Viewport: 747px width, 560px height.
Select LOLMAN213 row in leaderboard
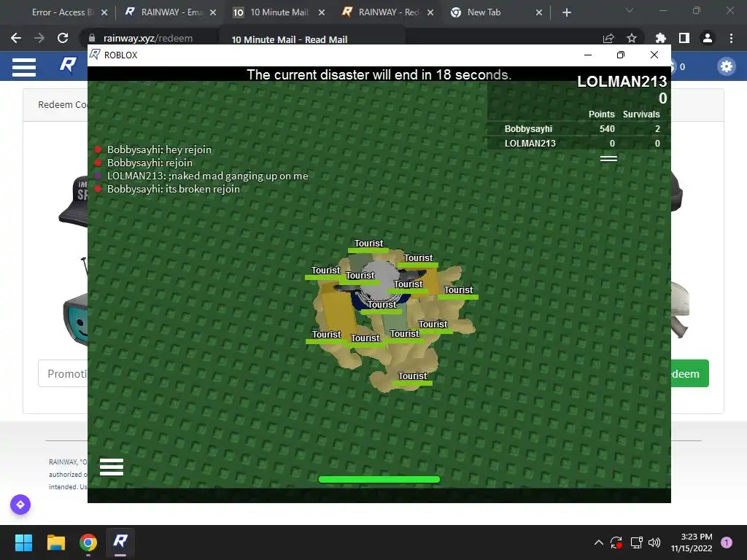(578, 144)
